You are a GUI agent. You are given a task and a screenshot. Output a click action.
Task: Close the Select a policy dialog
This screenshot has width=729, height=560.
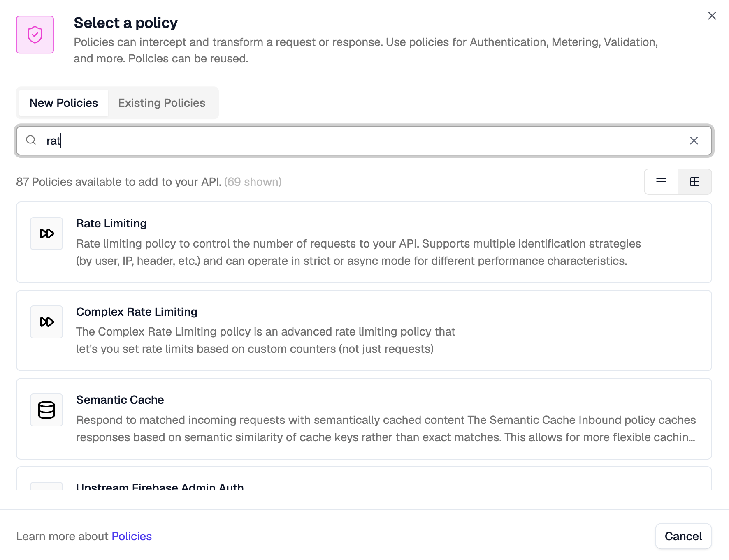point(712,16)
